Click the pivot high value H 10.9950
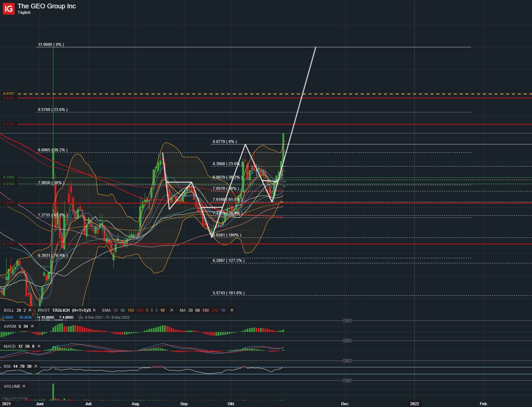Image resolution: width=532 pixels, height=407 pixels. 46,318
